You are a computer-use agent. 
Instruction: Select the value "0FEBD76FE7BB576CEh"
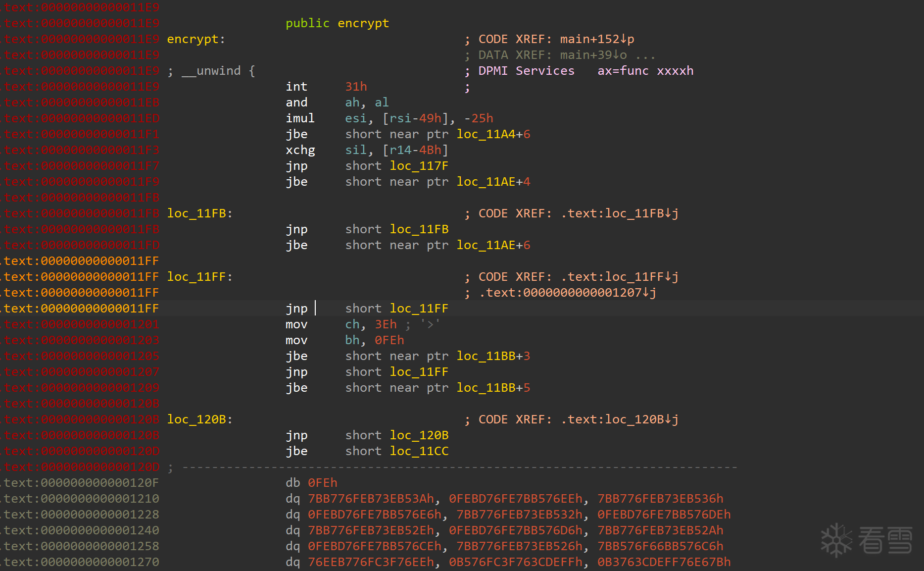pos(375,546)
